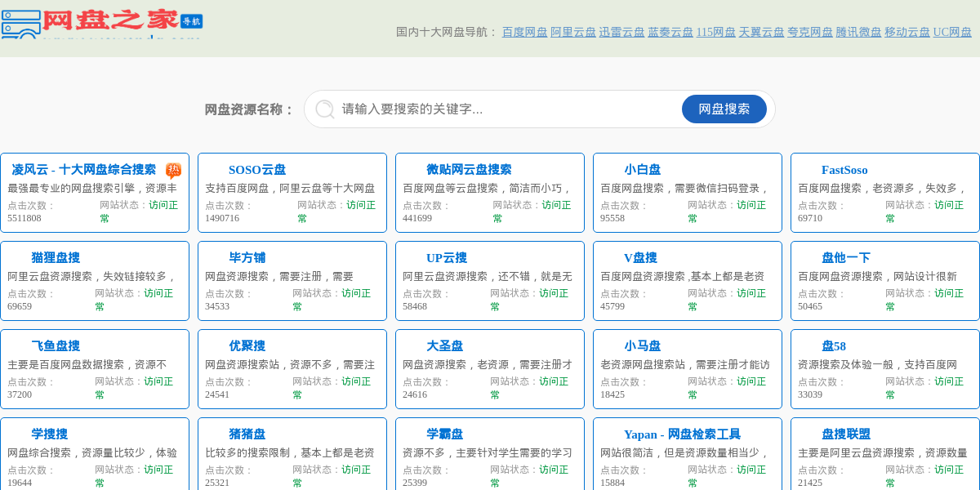Open 凌风云 - 十大网盘综合搜索 entry

83,170
